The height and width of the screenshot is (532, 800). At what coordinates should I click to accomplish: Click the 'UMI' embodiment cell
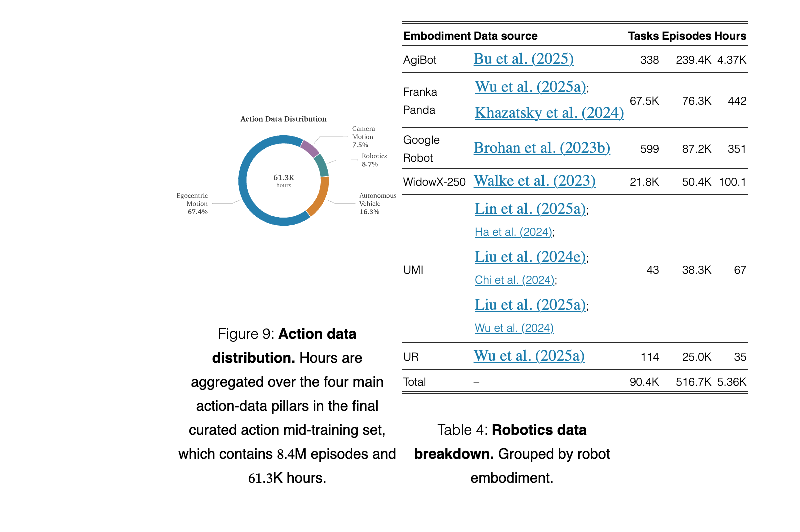coord(413,270)
